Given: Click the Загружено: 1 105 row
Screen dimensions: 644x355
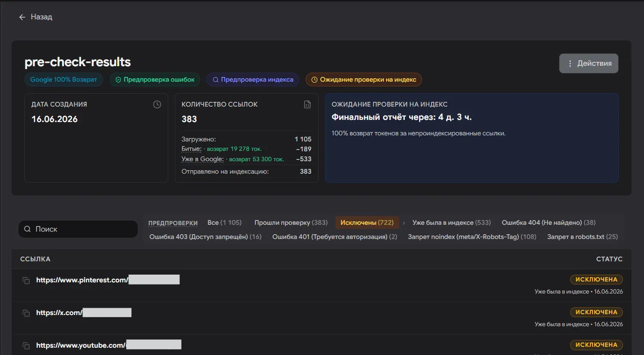Looking at the screenshot, I should pyautogui.click(x=246, y=139).
